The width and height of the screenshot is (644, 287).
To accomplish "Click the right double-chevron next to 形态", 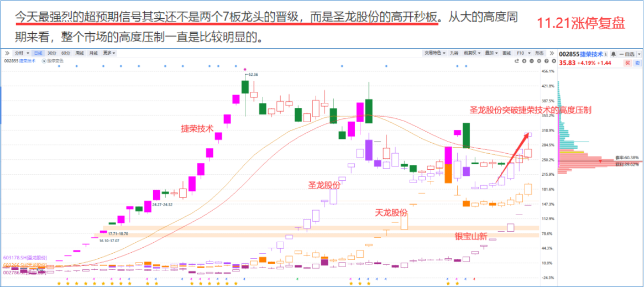I will click(x=552, y=53).
